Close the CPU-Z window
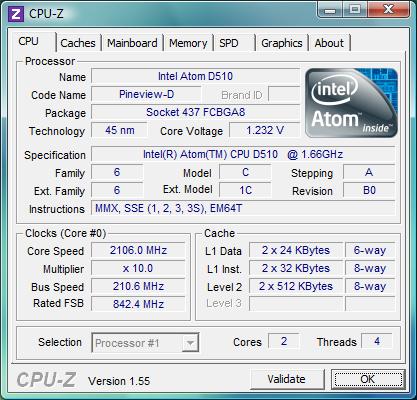The image size is (417, 400). 388,9
